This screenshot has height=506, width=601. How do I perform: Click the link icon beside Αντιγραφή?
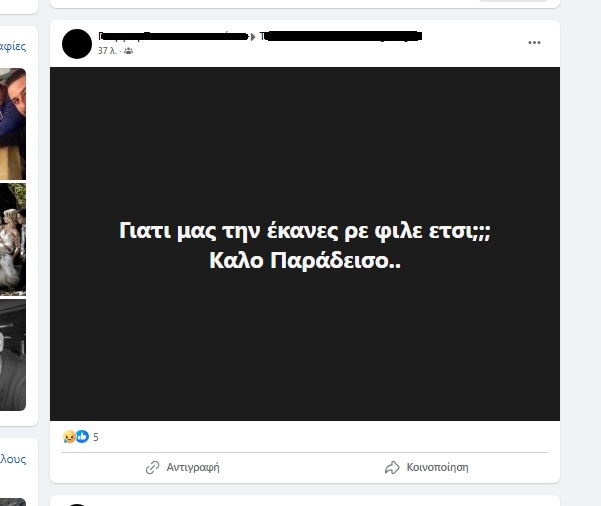(152, 467)
